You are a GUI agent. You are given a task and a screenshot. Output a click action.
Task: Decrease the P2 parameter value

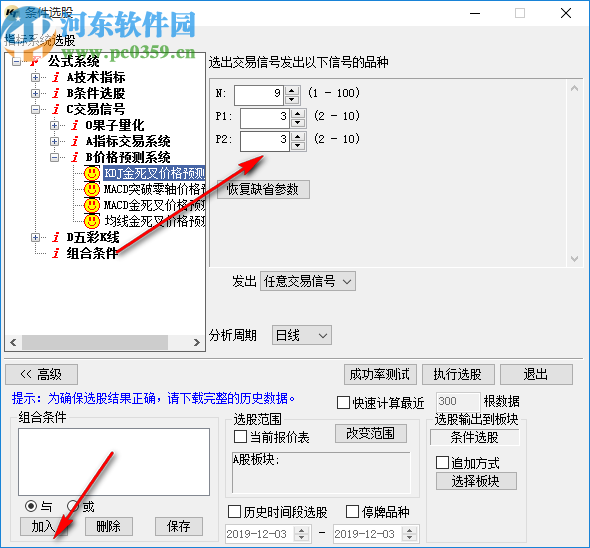[298, 146]
